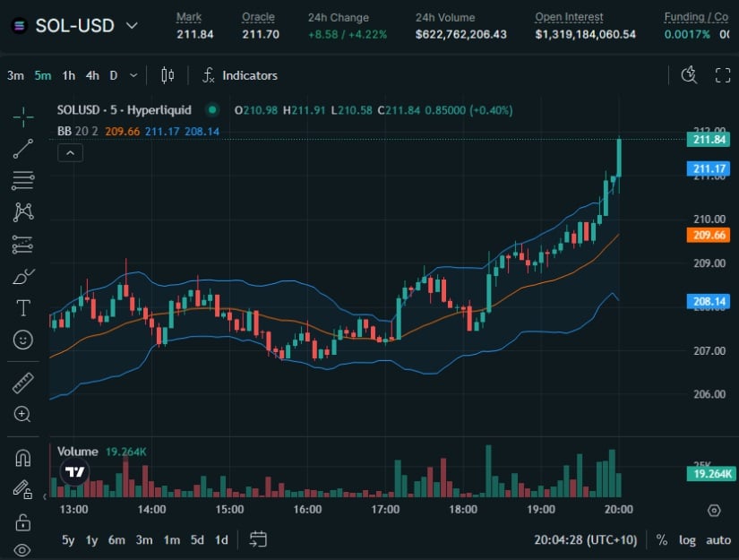This screenshot has width=739, height=560.
Task: Open the forecasting and measurement position tool
Action: click(22, 245)
